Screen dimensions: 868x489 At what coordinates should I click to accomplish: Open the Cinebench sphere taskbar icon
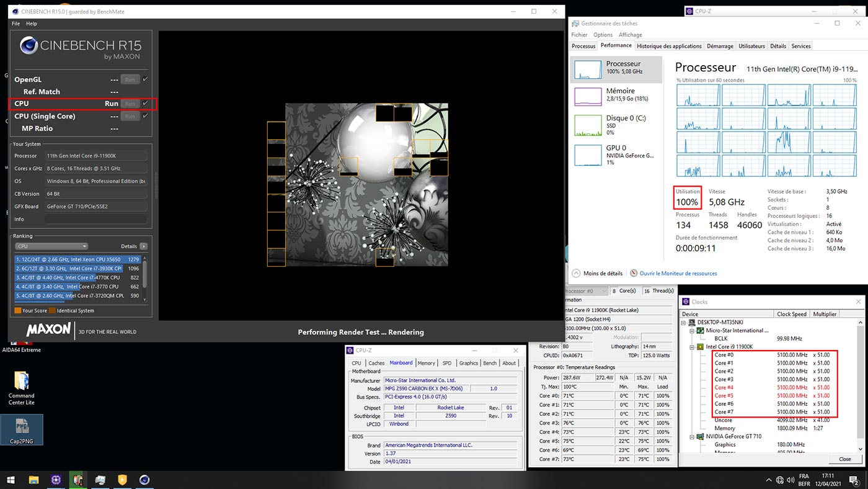click(144, 480)
